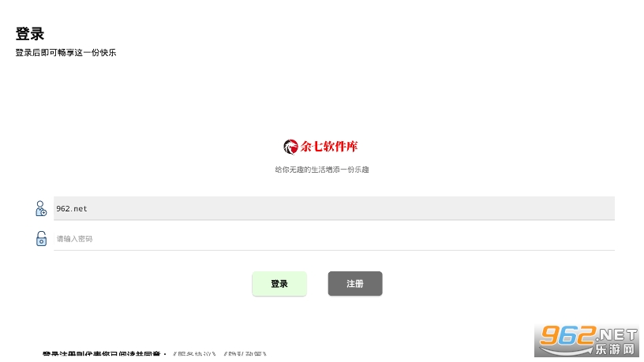The image size is (644, 362).
Task: Click the 登录 page heading
Action: coord(30,34)
